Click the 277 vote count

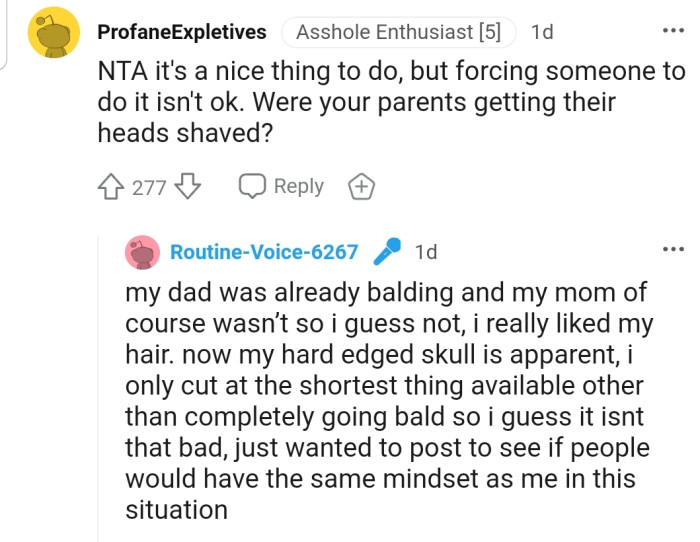pos(149,187)
